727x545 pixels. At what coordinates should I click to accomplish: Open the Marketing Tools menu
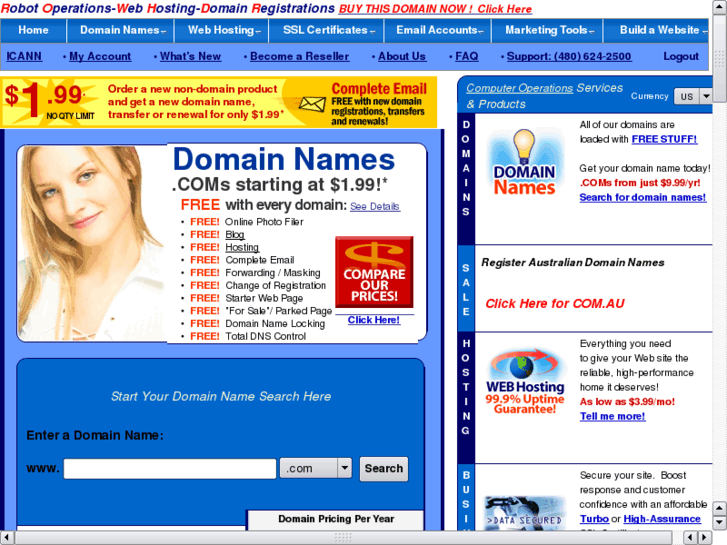click(548, 30)
